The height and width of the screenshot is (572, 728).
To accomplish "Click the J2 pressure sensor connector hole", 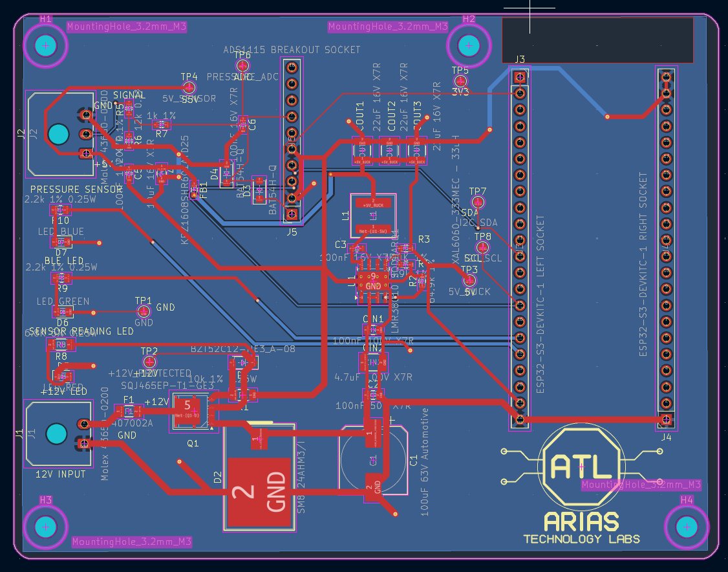I will click(58, 134).
